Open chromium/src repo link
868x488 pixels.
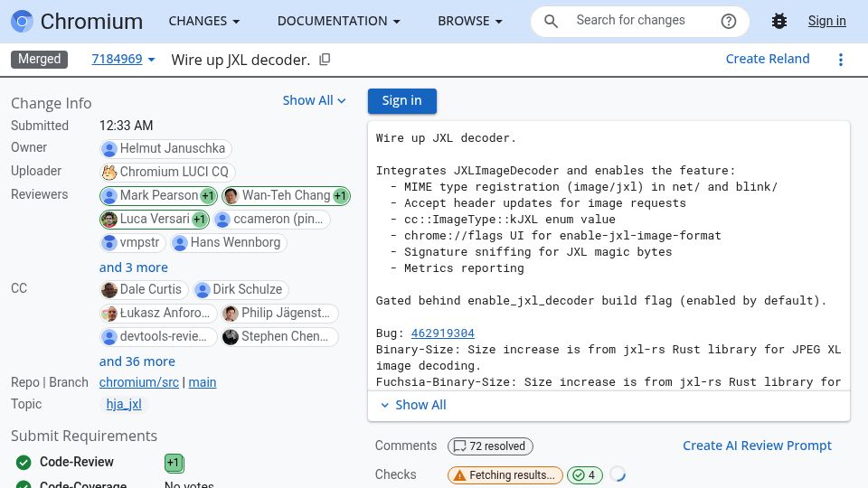[139, 382]
